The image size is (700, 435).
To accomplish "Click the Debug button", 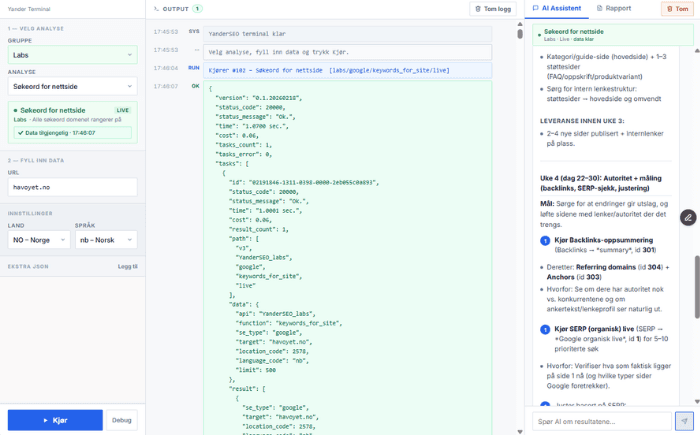I will coord(121,420).
